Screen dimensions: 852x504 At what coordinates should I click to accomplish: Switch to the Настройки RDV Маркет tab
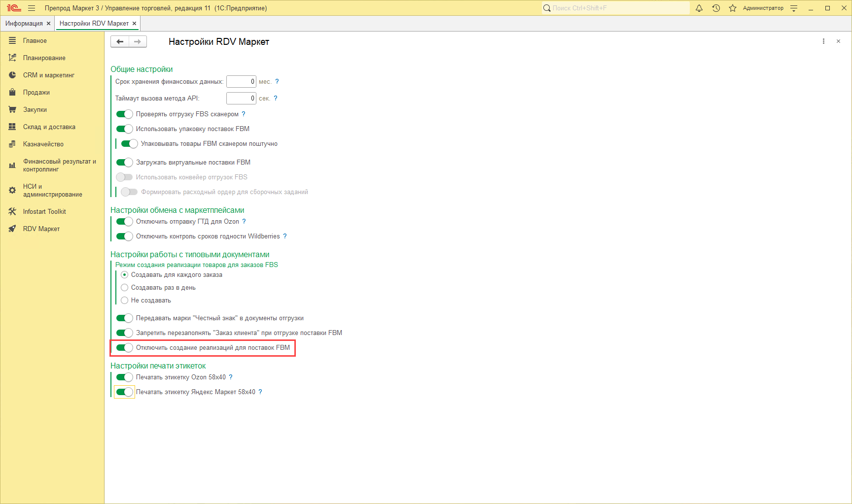[x=94, y=24]
